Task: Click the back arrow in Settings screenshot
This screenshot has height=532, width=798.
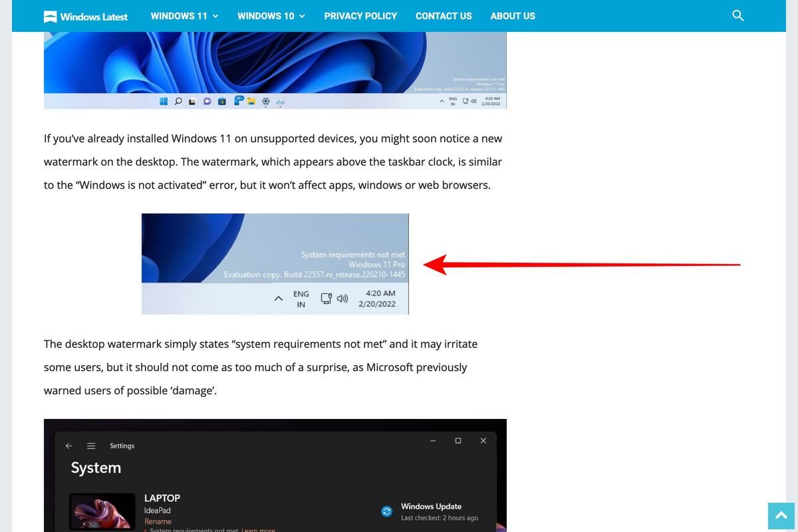Action: [68, 446]
